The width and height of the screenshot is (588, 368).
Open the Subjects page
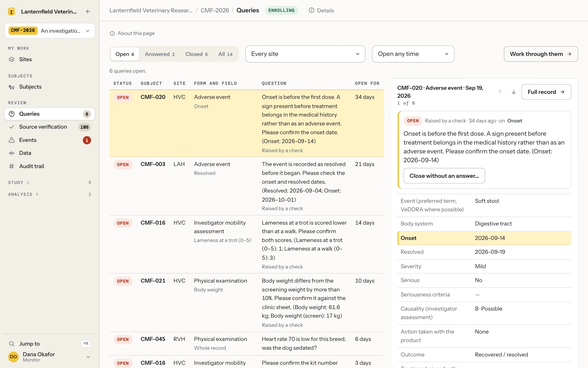[49, 87]
